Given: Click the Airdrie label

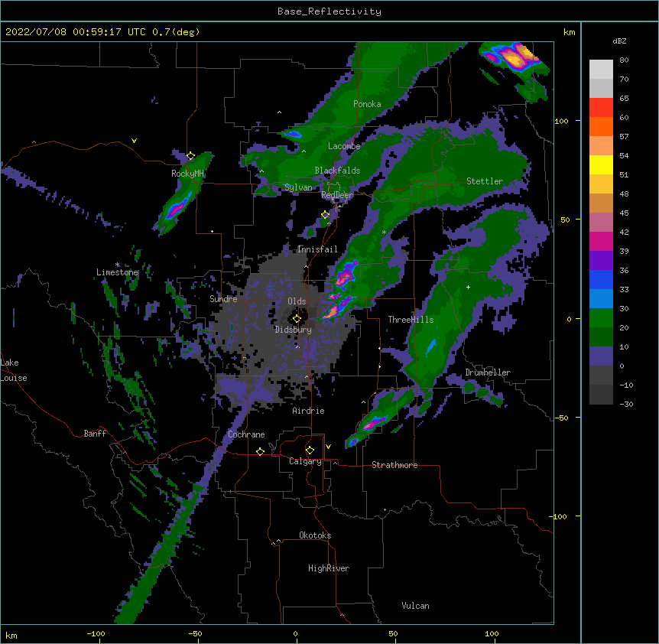Looking at the screenshot, I should point(309,411).
